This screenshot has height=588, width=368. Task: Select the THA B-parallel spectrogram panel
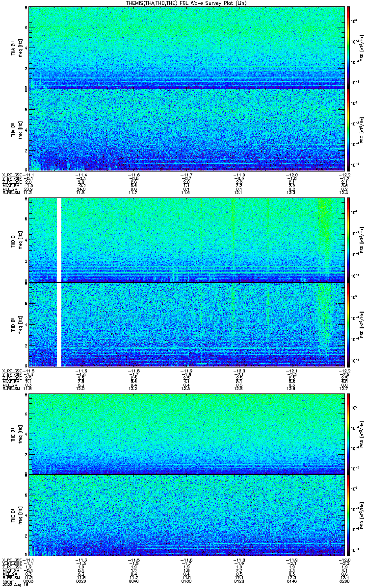point(187,130)
